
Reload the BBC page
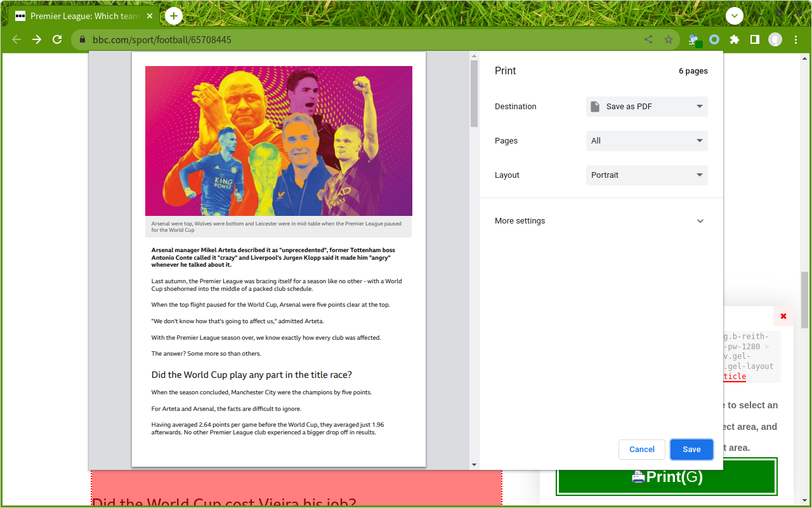click(57, 39)
